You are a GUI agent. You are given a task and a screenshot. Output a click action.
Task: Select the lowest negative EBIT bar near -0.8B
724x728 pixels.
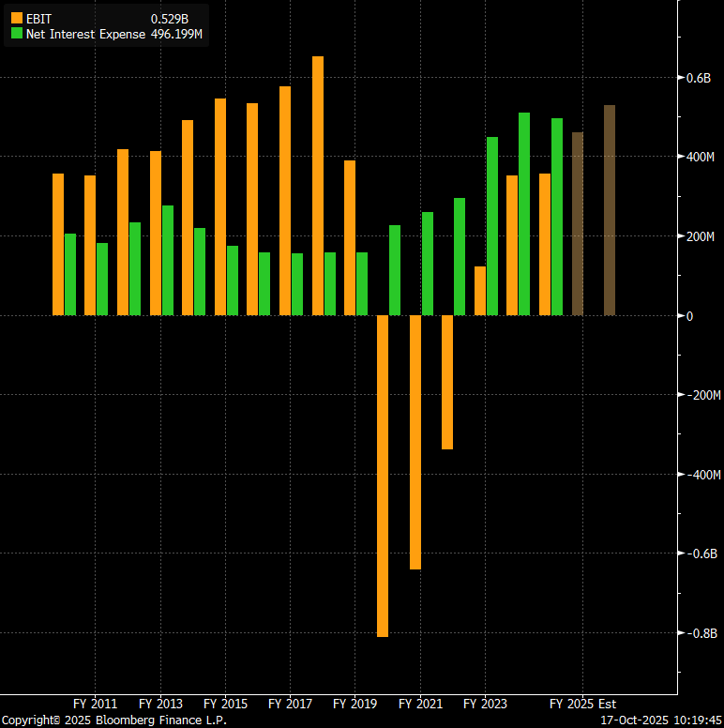tap(383, 476)
